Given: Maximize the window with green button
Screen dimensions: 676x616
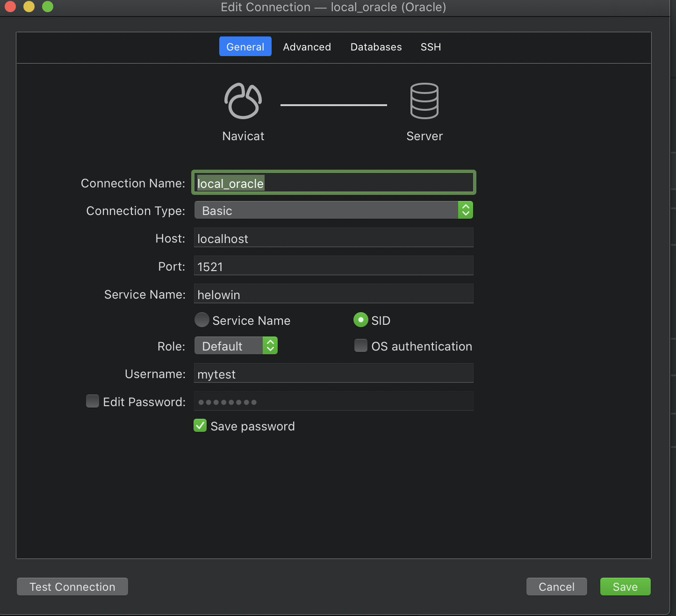Looking at the screenshot, I should (x=48, y=7).
